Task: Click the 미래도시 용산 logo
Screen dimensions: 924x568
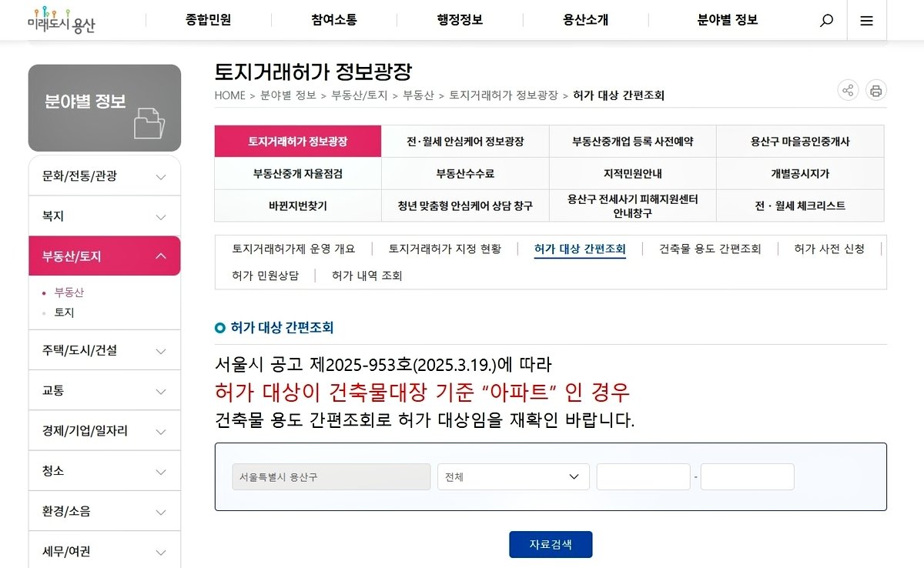Action: click(61, 20)
